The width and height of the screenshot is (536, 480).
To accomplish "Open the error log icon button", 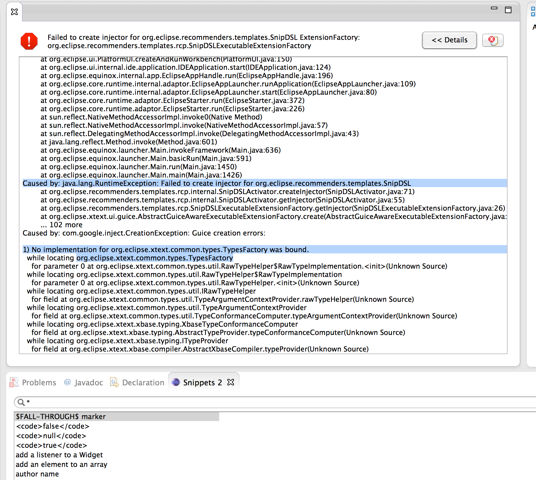I will (493, 40).
